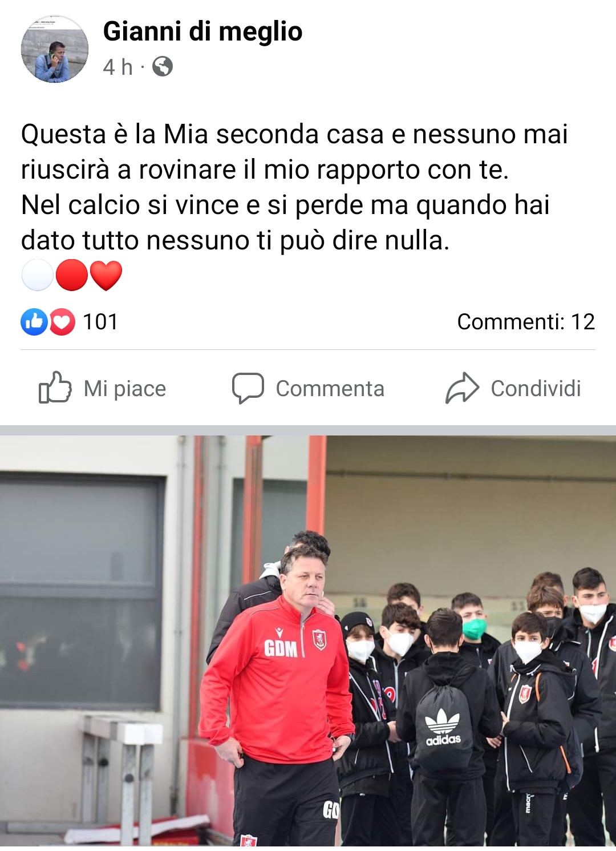Click the share arrow icon

(x=462, y=388)
